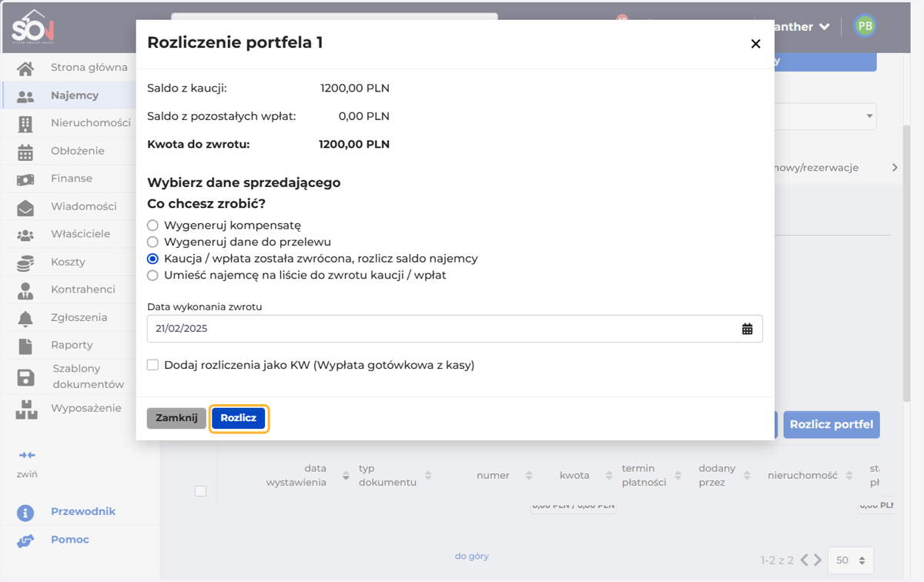The image size is (924, 582).
Task: Select the Wygeneruj kompensatę radio option
Action: coord(152,226)
